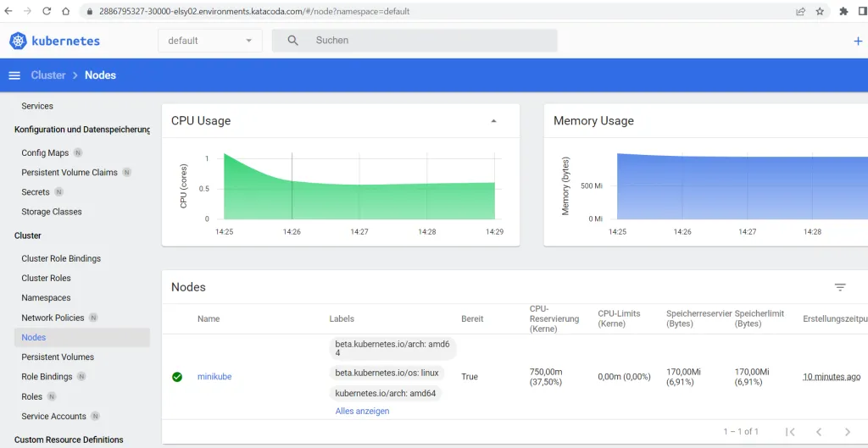Click the kubernetes.io/arch: amd64 label chip

386,393
